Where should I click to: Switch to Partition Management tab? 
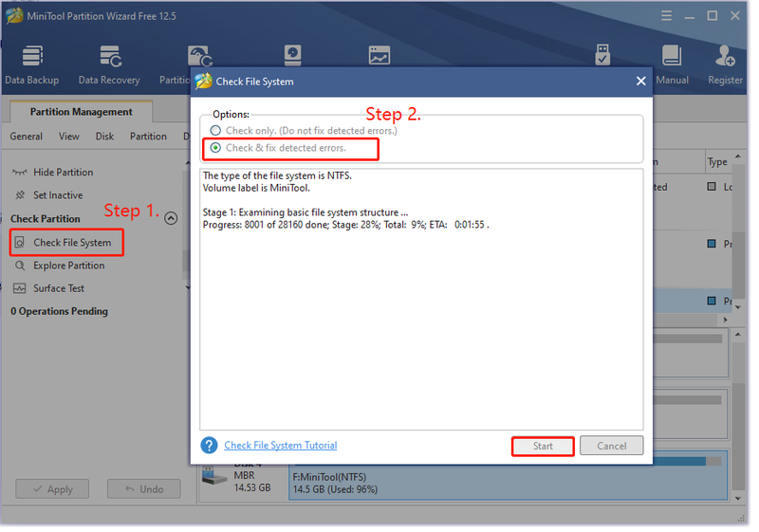point(81,112)
